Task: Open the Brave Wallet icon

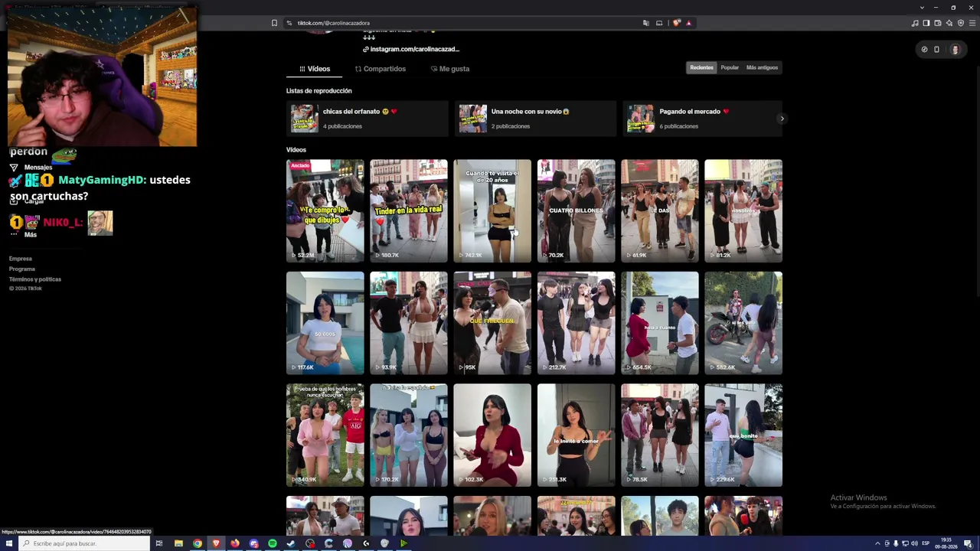Action: [938, 23]
